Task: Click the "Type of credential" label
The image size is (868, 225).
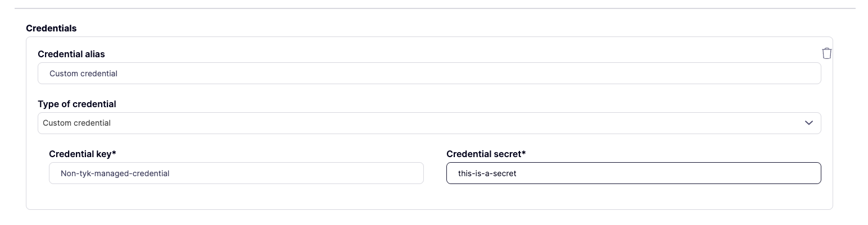Action: coord(77,104)
